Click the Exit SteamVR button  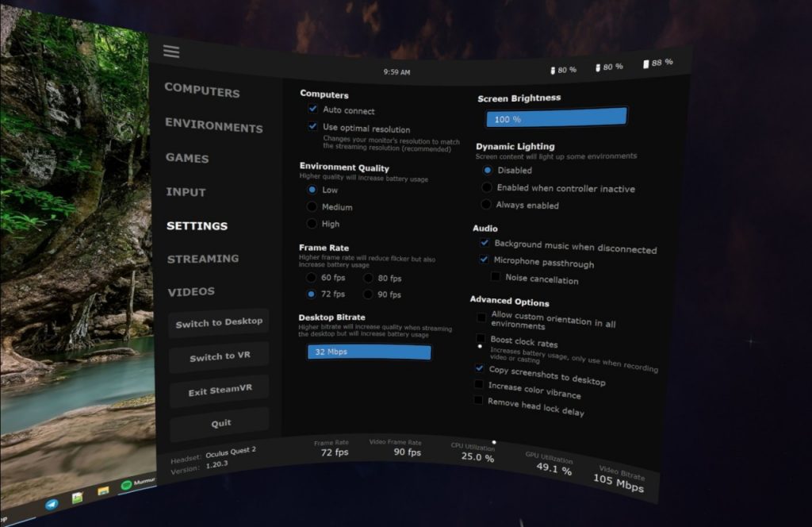(220, 390)
